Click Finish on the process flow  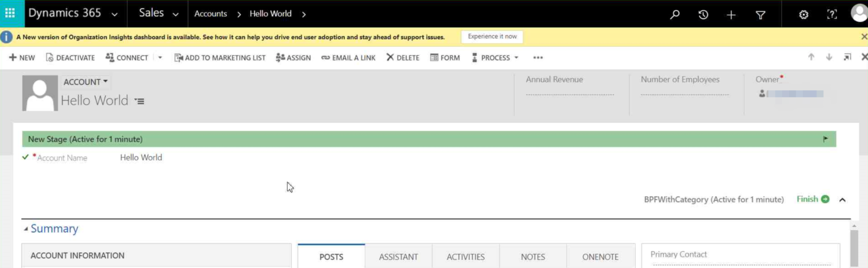click(813, 199)
